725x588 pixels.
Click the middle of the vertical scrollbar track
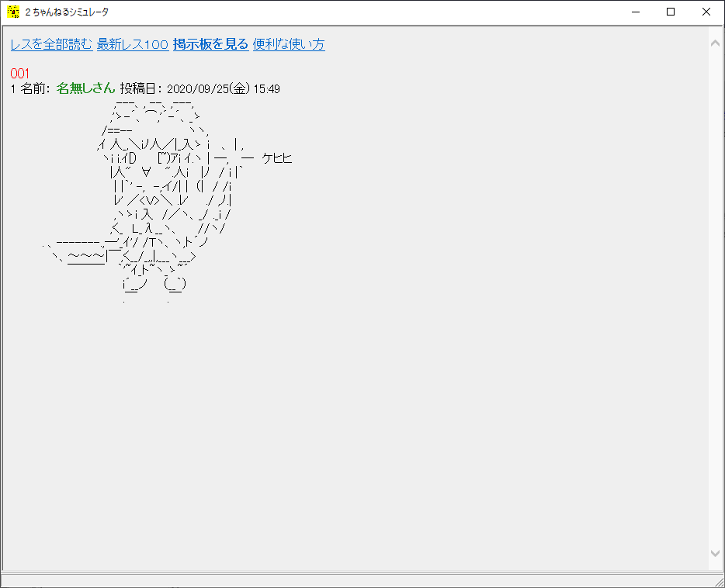[716, 297]
